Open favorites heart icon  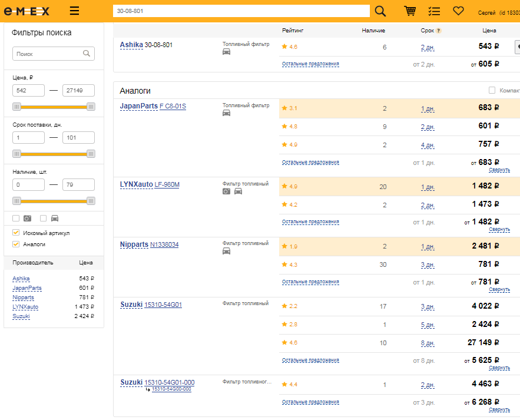click(x=458, y=11)
